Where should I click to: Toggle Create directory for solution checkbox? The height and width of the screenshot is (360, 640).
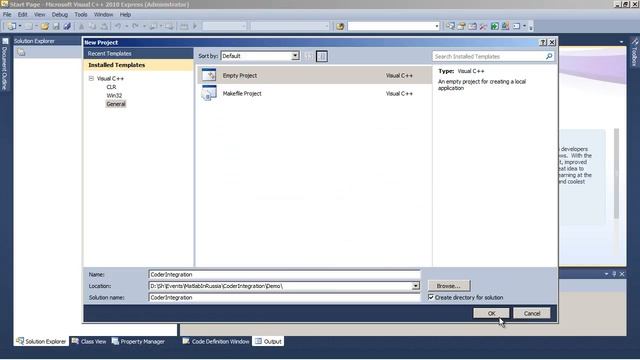coord(431,297)
